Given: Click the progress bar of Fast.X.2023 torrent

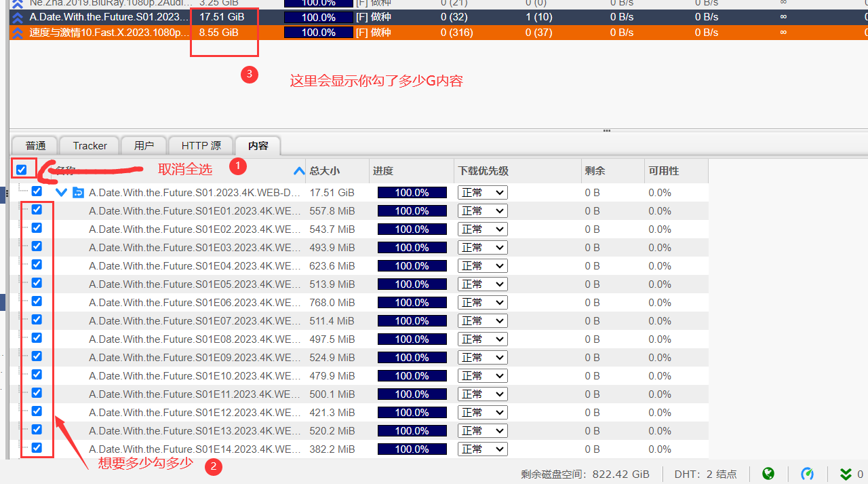Looking at the screenshot, I should pos(319,33).
